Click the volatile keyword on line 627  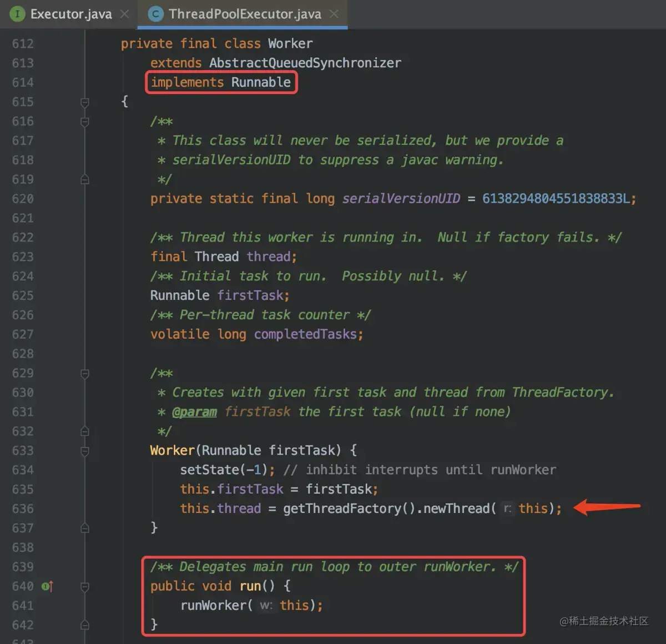180,334
